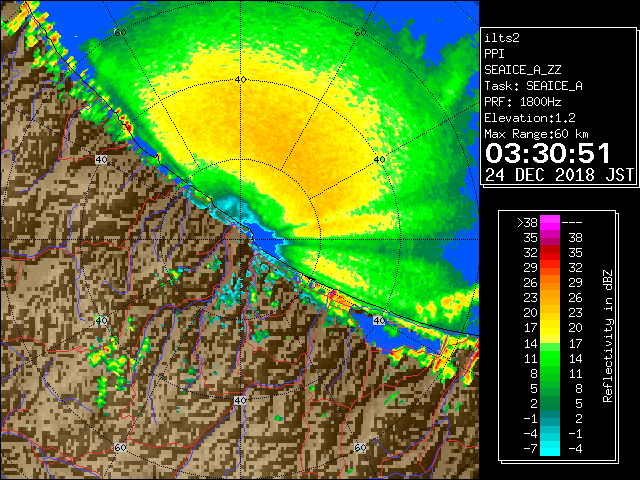Click the 03:30:51 timestamp
Image resolution: width=640 pixels, height=480 pixels.
(548, 153)
